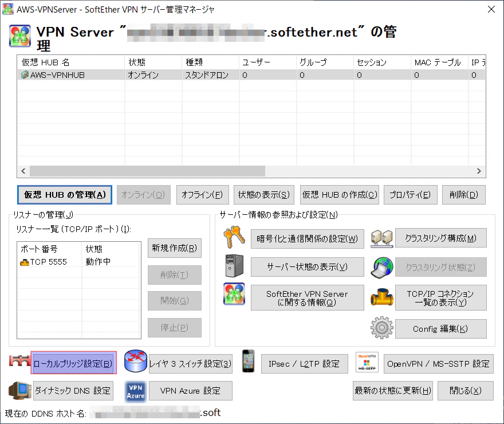Open SoftEther VPN Server に関する情報(Q)
Screen dimensions: 504x424
(308, 298)
